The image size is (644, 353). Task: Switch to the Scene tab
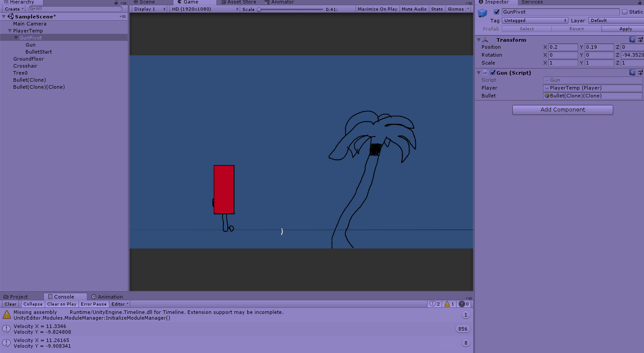point(144,2)
